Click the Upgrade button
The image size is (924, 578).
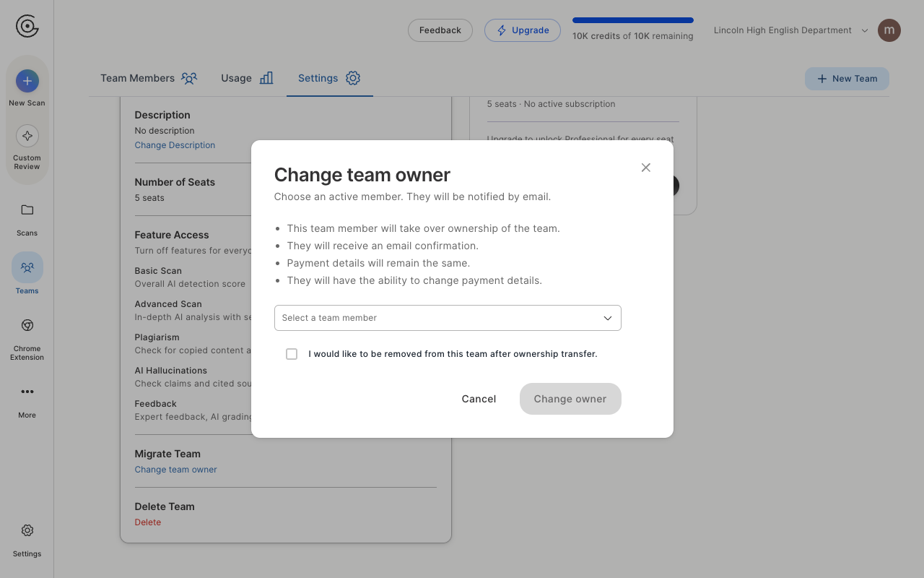tap(523, 30)
